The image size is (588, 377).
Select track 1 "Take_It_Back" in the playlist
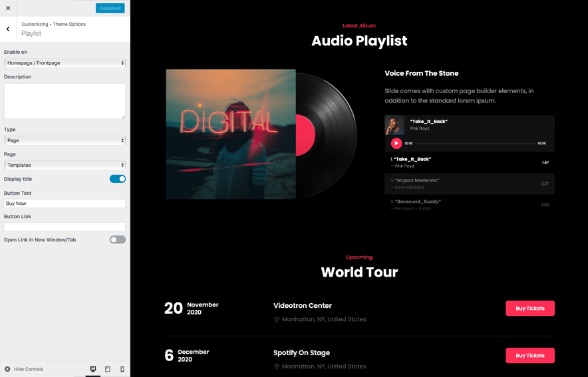(470, 162)
